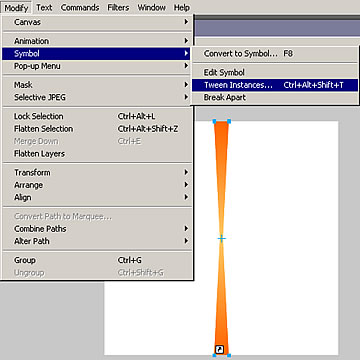Expand the Alter Path submenu
Viewport: 360px width, 360px height.
(x=96, y=241)
